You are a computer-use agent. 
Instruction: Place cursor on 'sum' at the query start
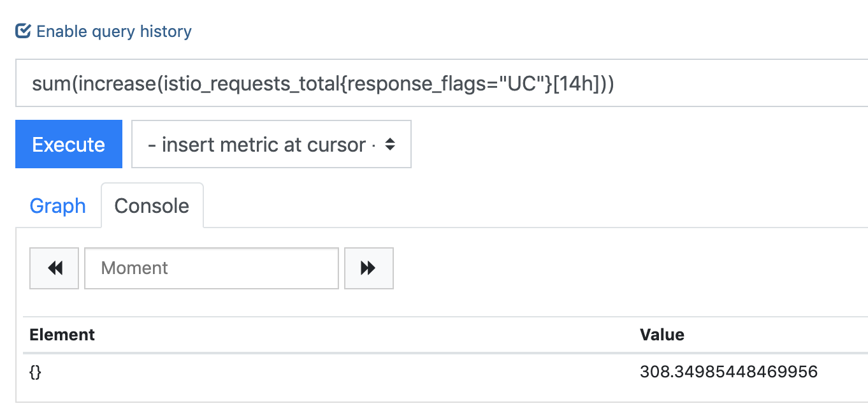click(52, 83)
